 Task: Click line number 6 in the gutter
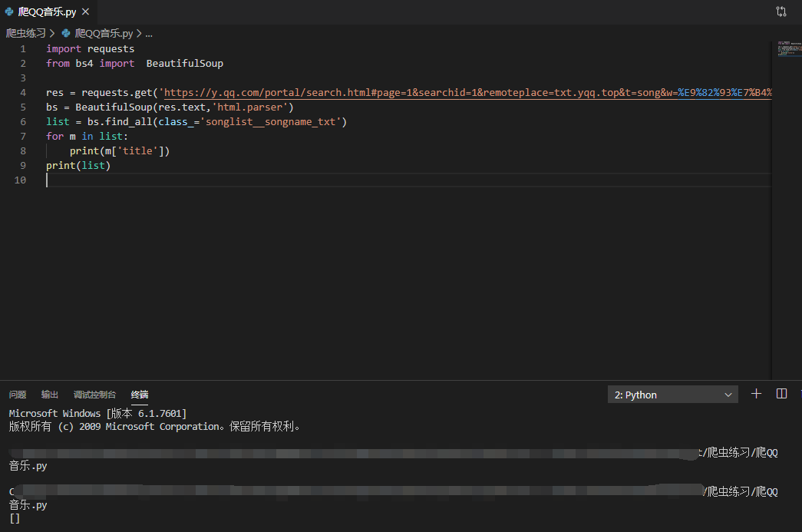point(21,121)
